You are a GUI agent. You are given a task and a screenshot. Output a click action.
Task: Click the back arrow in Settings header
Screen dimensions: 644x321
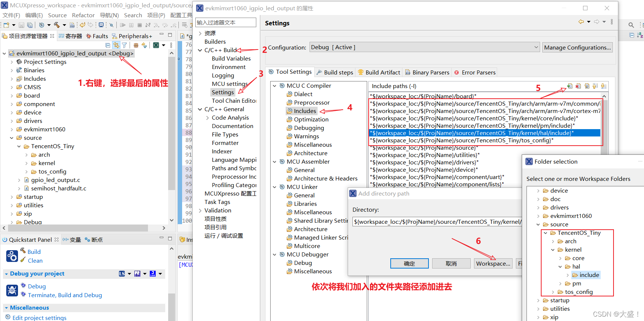(x=581, y=22)
